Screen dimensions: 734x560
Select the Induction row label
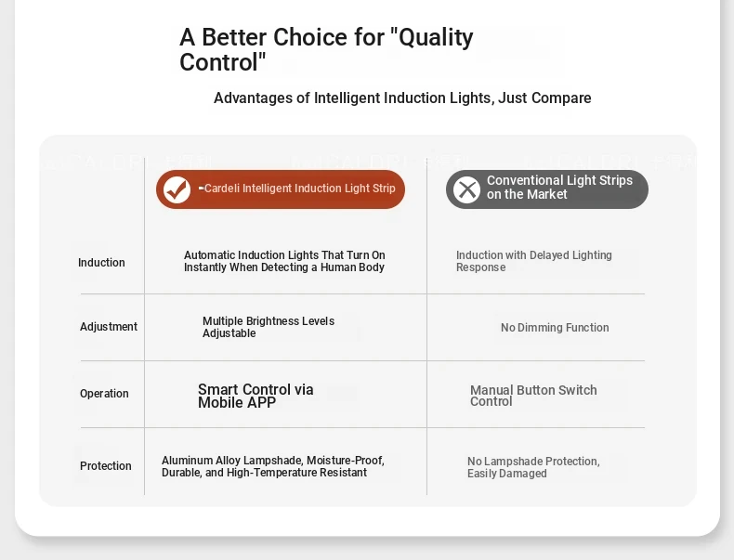[101, 263]
